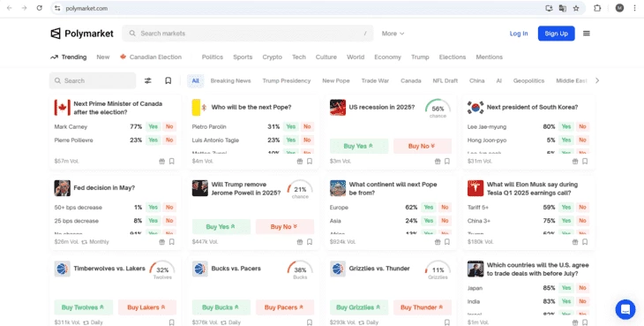Focus the Search box beside filter icons
Screen dimensions: 644x326
(x=93, y=80)
